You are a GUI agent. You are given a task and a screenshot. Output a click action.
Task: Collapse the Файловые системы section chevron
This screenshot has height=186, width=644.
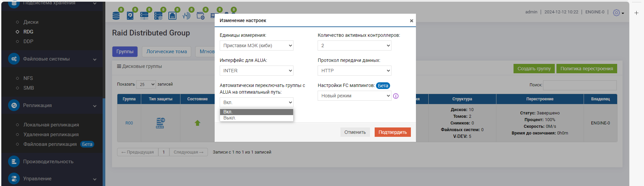95,60
